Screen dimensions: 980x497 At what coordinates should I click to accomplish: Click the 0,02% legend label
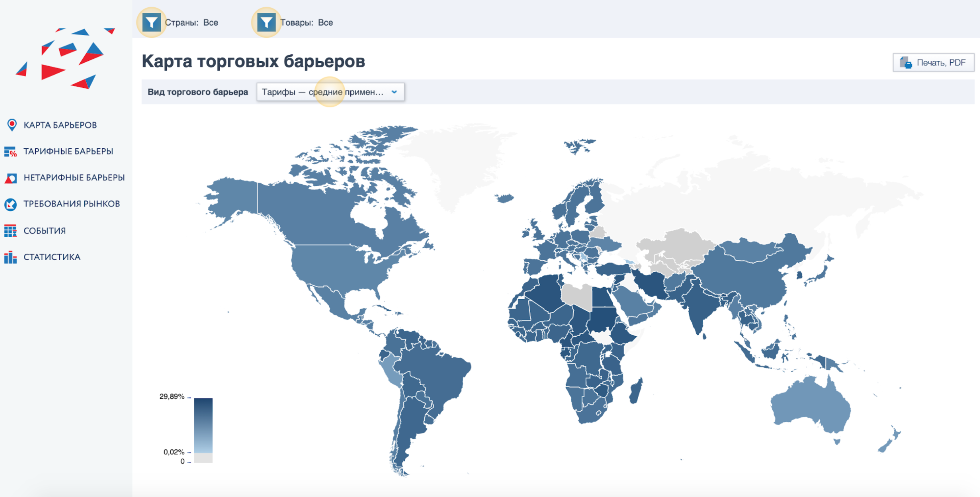[x=174, y=452]
